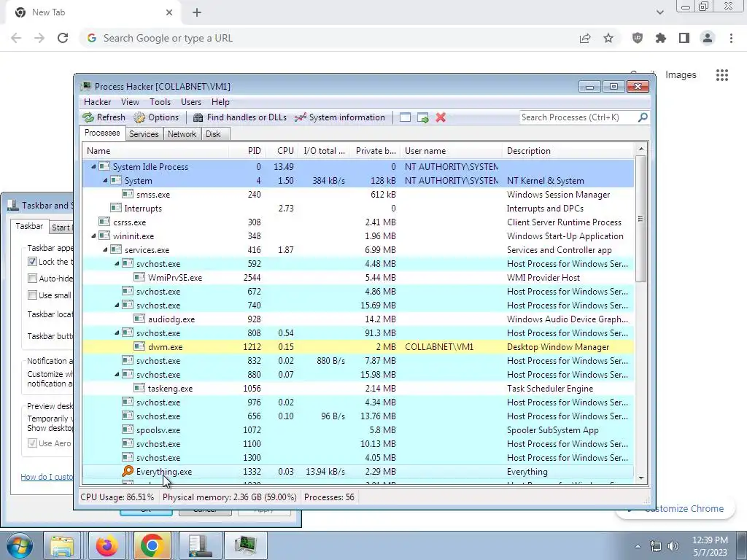Open Windows Start button

(20, 545)
